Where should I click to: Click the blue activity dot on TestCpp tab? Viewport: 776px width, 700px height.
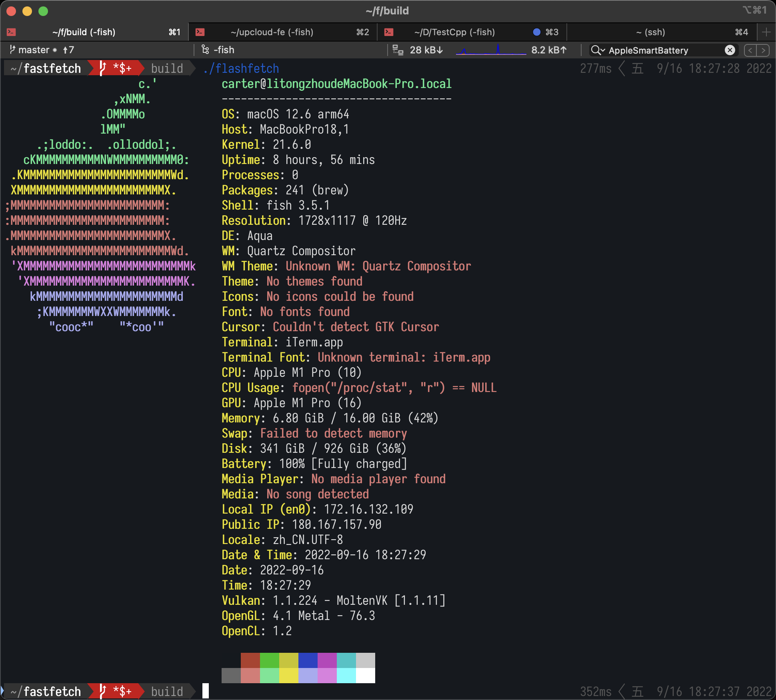[537, 32]
